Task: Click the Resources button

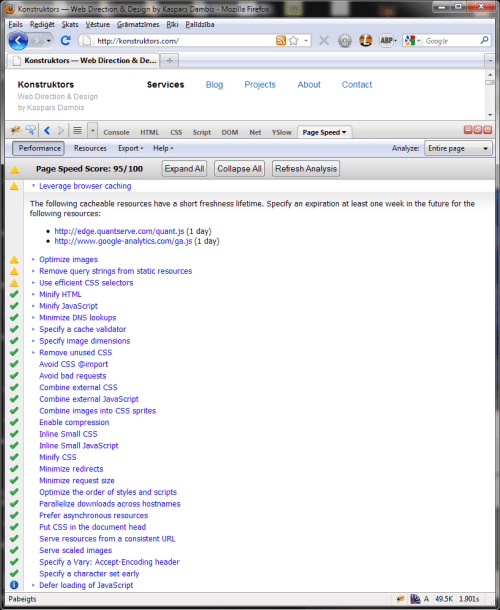Action: [90, 148]
